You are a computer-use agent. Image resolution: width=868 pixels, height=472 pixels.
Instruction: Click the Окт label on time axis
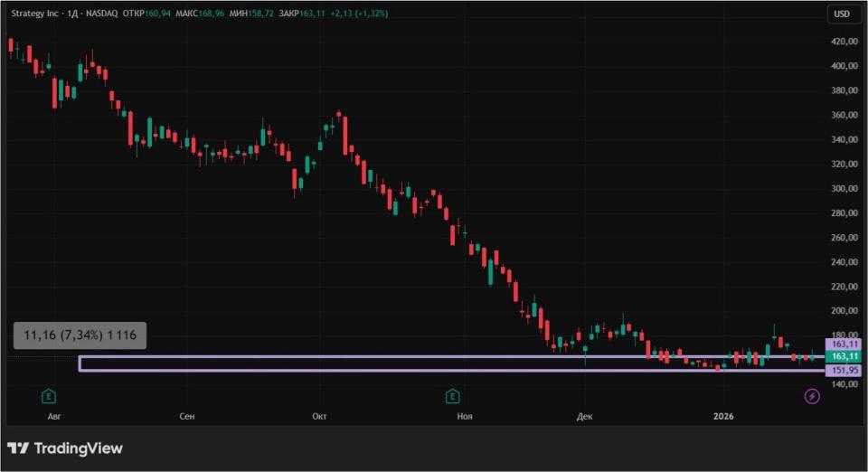click(x=318, y=416)
